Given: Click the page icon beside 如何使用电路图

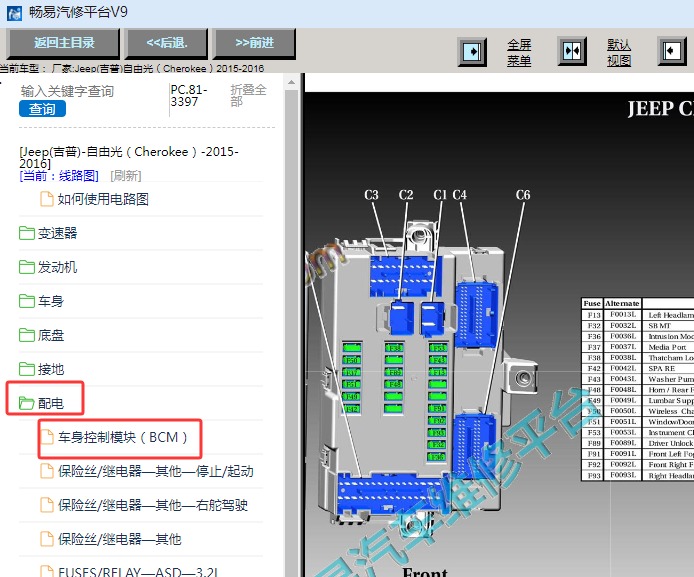Looking at the screenshot, I should [46, 199].
